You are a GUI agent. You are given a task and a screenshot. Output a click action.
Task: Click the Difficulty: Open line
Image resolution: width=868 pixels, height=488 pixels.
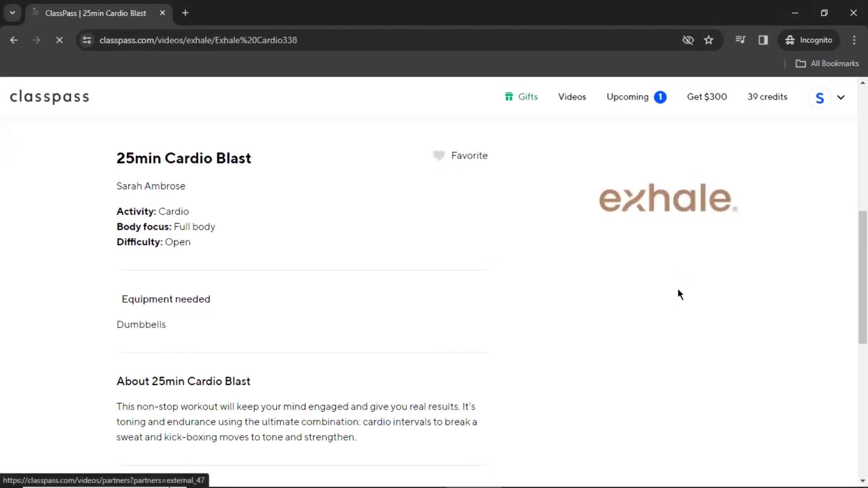point(154,242)
